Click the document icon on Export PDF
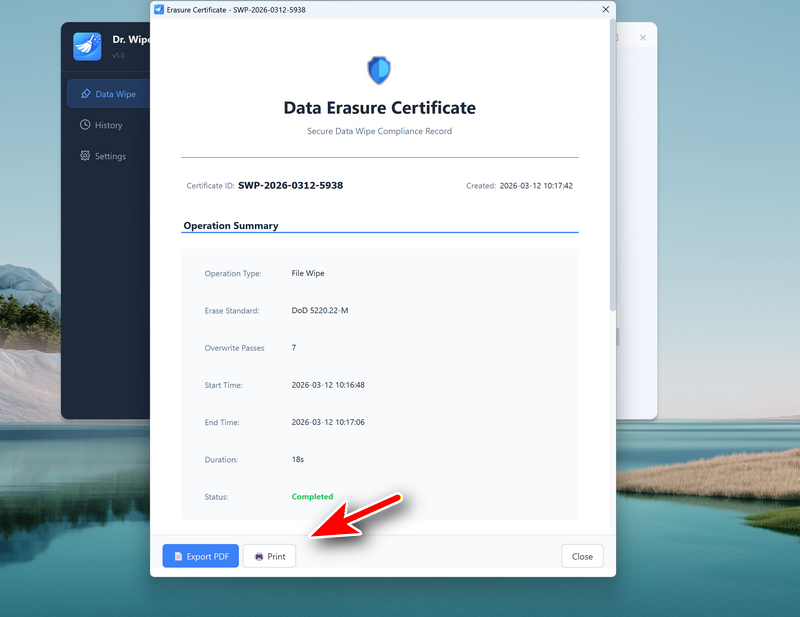Viewport: 800px width, 617px height. tap(178, 556)
